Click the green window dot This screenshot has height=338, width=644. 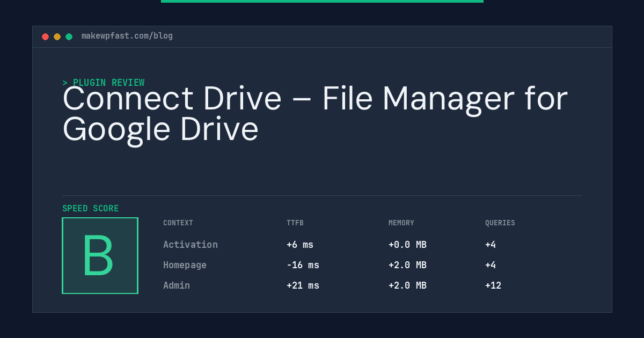69,36
